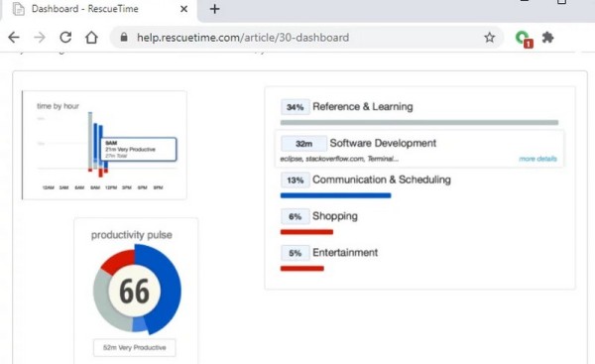Close the Dashboard - RescueTime tab
Viewport: 595px width, 364px height.
click(183, 9)
